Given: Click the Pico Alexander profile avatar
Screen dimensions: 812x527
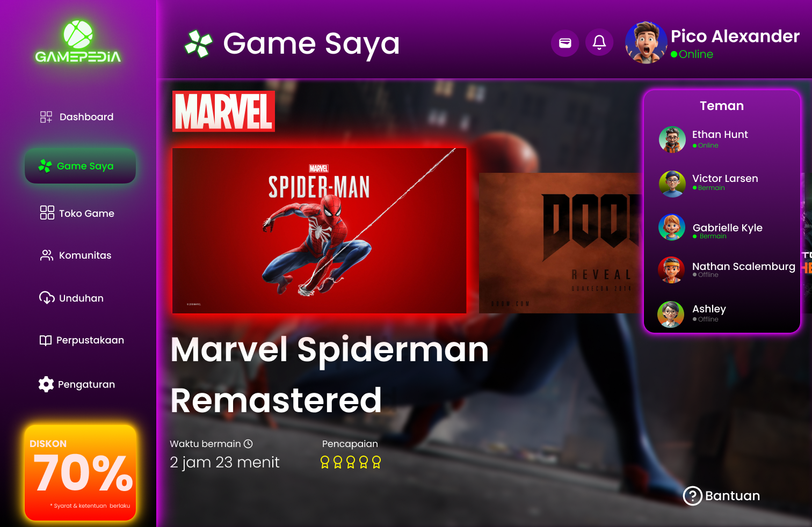Looking at the screenshot, I should point(646,43).
